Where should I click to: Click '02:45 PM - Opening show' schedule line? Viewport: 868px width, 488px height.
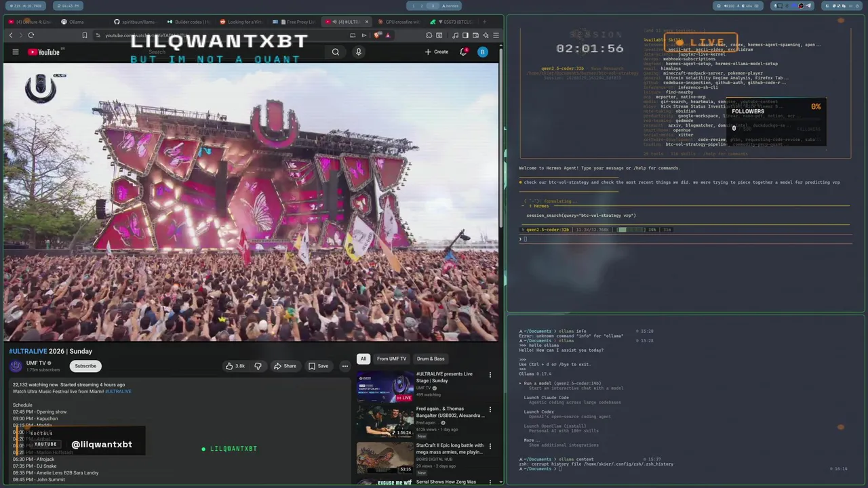[39, 412]
